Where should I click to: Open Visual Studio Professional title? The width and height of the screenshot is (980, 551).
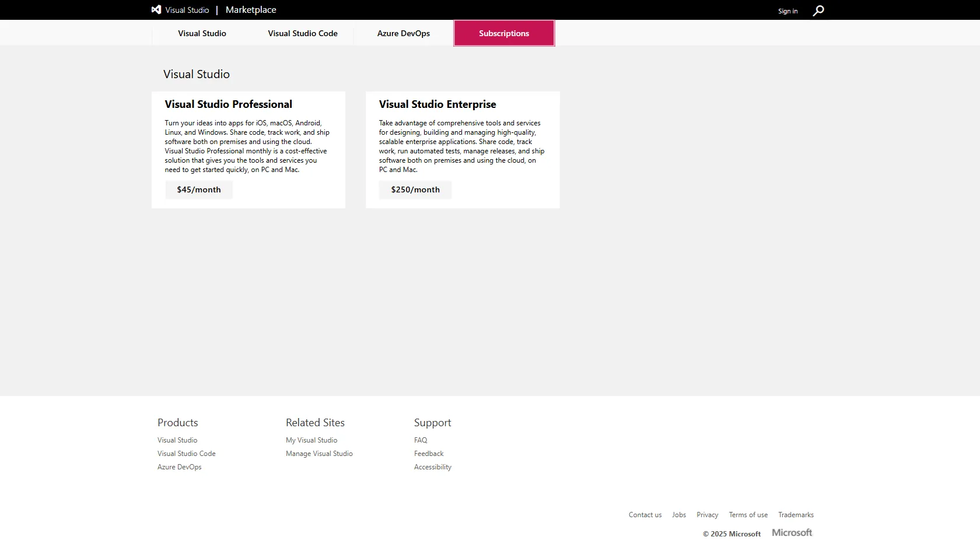228,104
